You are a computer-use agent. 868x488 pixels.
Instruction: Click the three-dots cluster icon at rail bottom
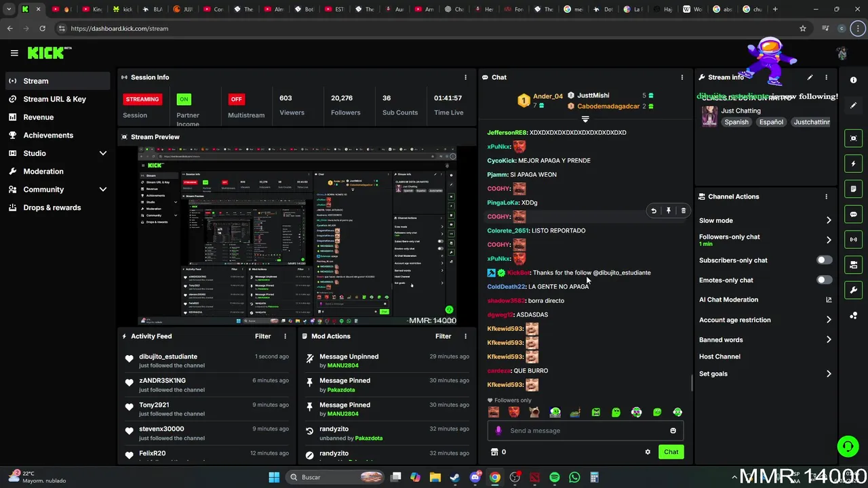(x=854, y=316)
